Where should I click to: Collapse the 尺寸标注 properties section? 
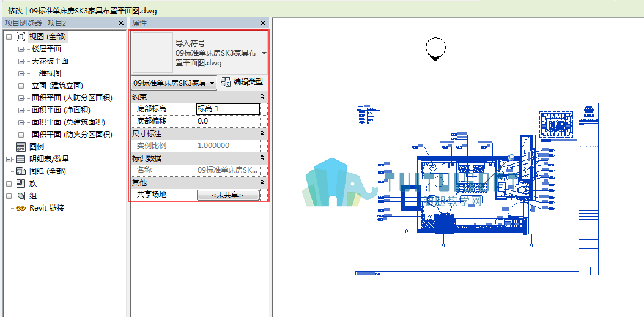262,133
